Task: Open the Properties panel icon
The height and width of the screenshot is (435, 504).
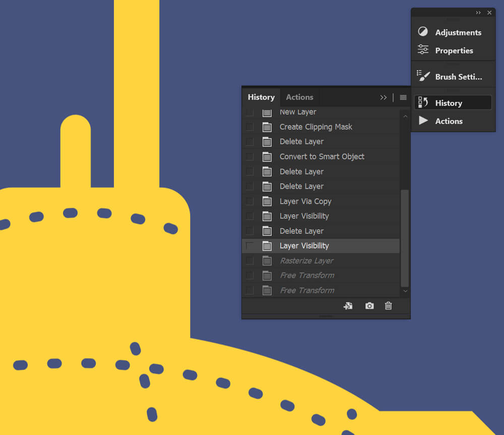Action: [x=423, y=50]
